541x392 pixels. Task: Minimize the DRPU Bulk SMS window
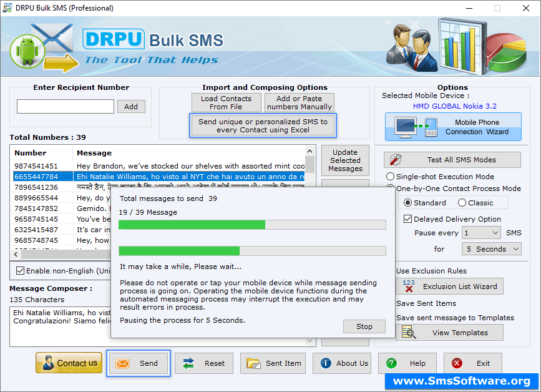(x=469, y=8)
